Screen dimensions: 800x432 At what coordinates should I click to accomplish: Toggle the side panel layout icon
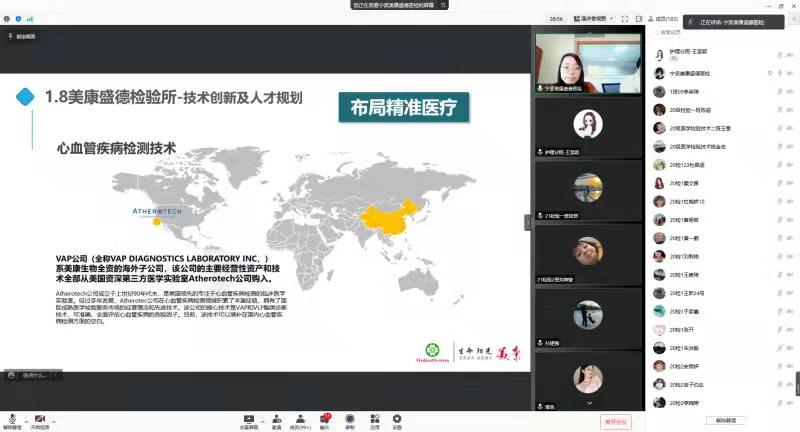(x=639, y=19)
